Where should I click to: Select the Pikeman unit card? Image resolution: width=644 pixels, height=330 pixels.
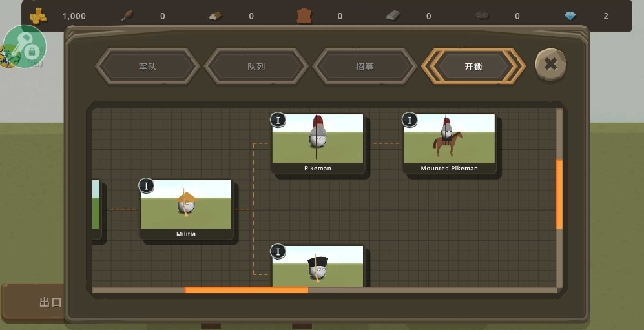318,143
